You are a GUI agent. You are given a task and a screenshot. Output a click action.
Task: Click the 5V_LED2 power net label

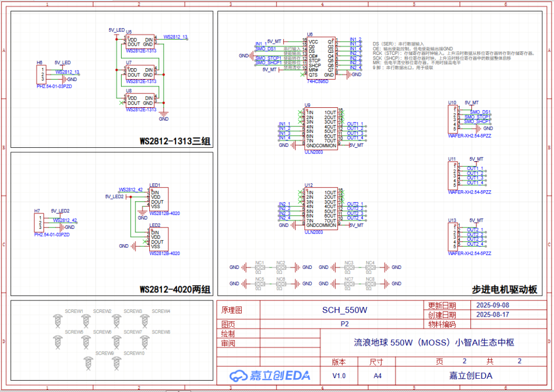click(114, 197)
